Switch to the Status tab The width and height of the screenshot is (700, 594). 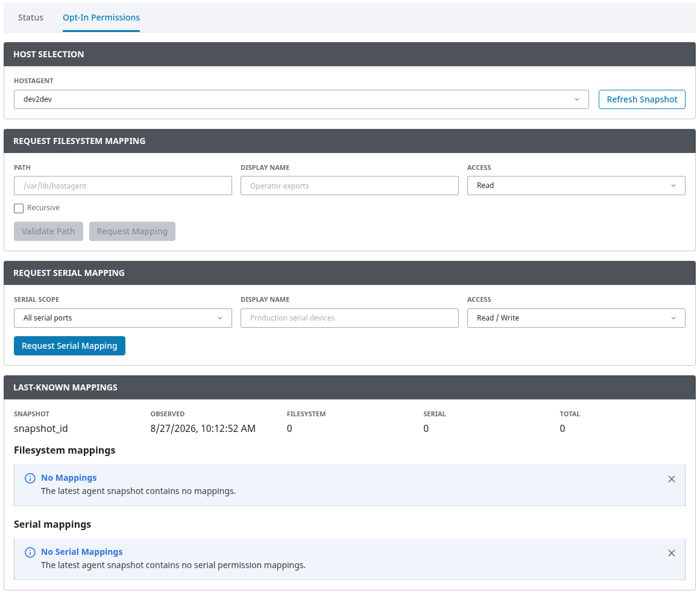tap(31, 17)
